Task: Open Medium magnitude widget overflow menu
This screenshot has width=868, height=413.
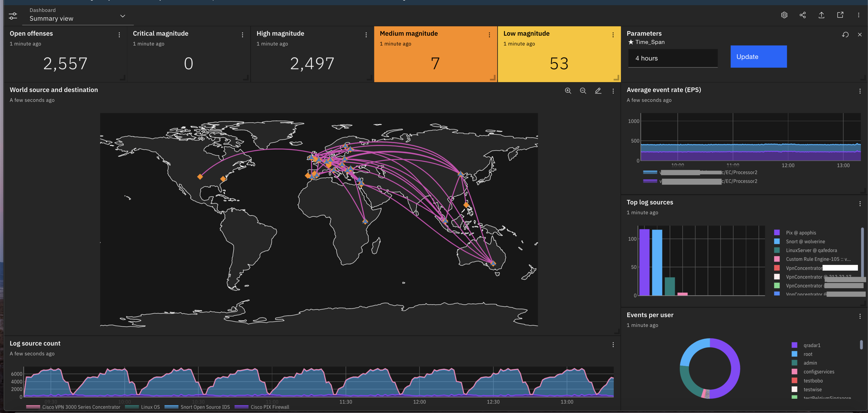Action: coord(489,35)
